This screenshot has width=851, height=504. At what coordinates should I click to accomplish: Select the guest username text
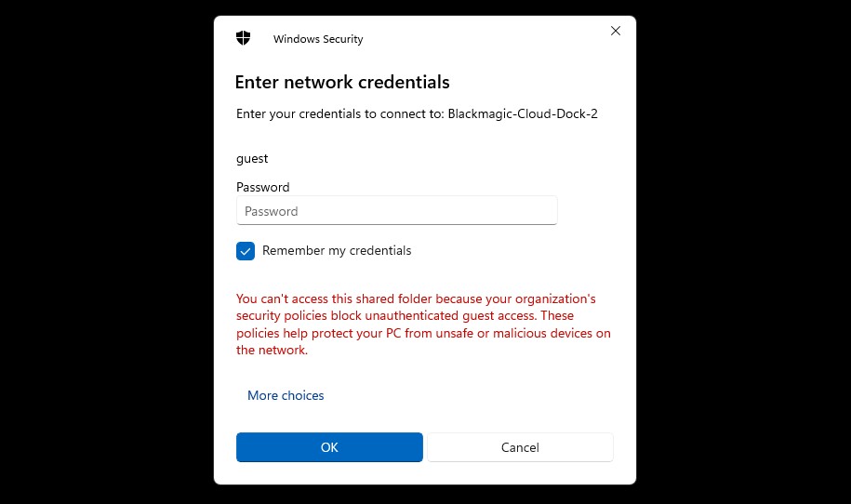252,159
